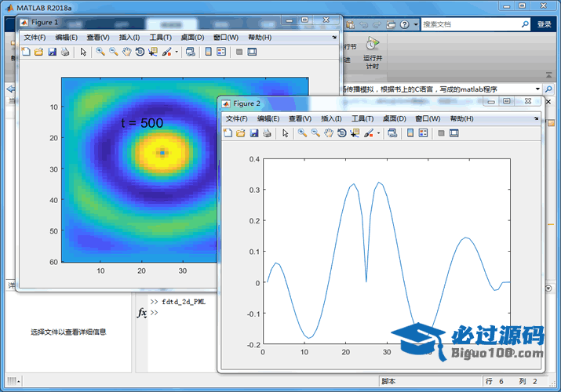Image resolution: width=561 pixels, height=392 pixels.
Task: Open 文件(F) menu in Figure 2
Action: pos(236,118)
